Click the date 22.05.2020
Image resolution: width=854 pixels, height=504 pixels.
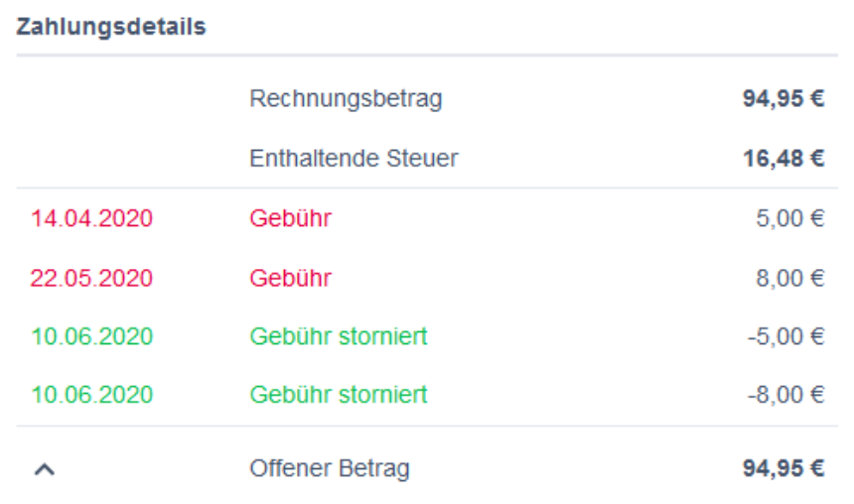[x=92, y=279]
